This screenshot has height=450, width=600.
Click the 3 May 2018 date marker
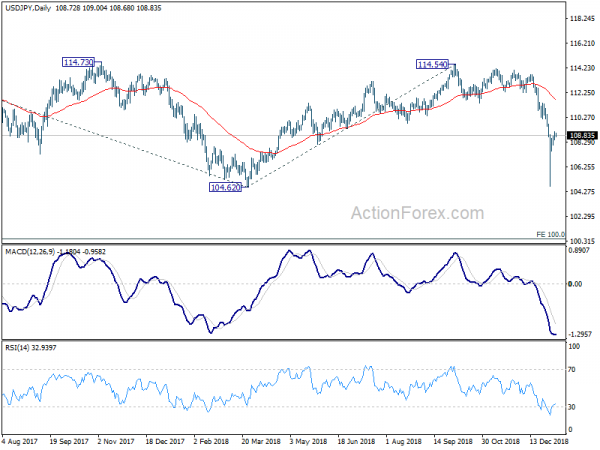click(308, 441)
